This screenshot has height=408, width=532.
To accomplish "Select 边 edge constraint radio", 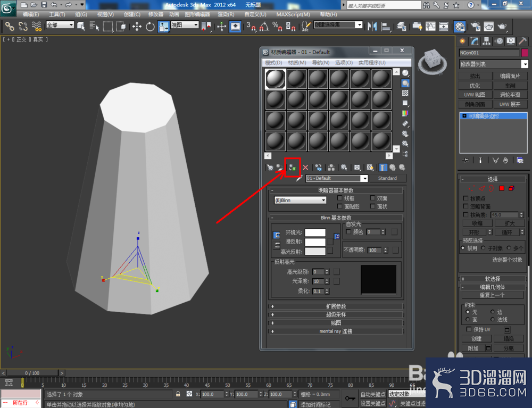I will click(x=492, y=312).
